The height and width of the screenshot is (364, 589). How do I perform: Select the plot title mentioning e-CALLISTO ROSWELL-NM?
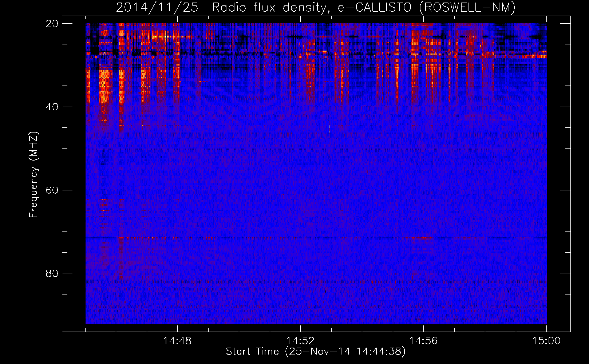point(316,7)
